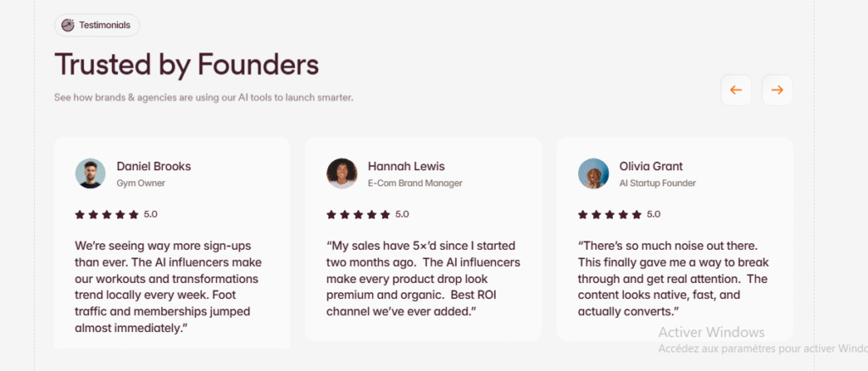
Task: Click Daniel Brooks' profile avatar
Action: [90, 174]
